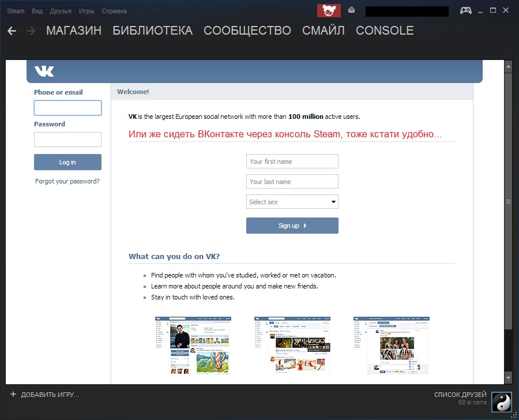Viewport: 519px width, 420px height.
Task: Focus the Your last name field
Action: pyautogui.click(x=292, y=182)
